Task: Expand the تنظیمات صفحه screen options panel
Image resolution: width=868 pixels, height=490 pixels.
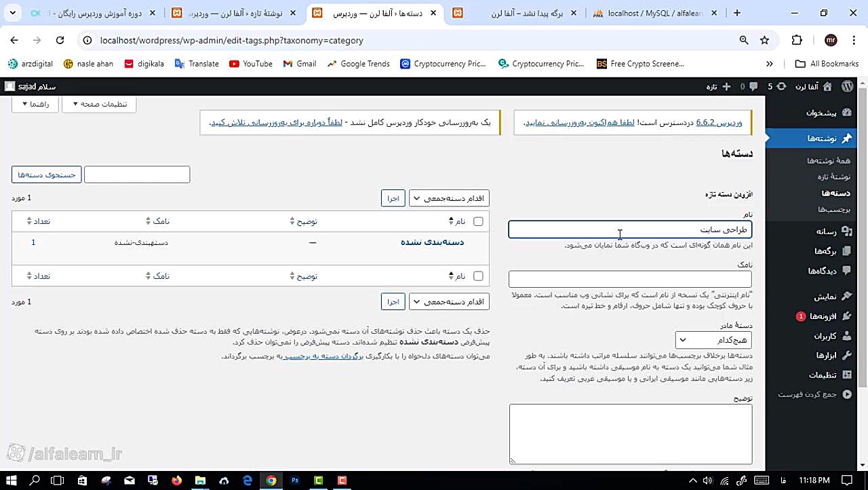Action: click(99, 104)
